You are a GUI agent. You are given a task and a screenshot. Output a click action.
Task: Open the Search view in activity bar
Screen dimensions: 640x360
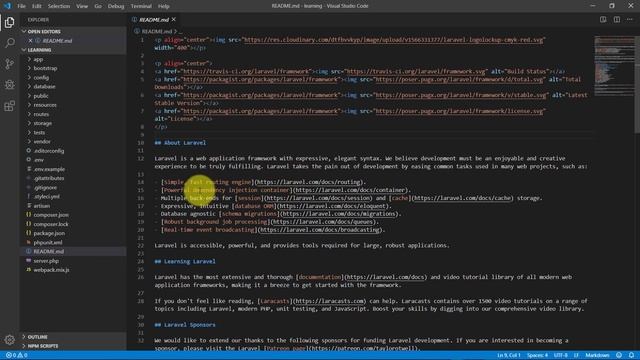coord(9,43)
